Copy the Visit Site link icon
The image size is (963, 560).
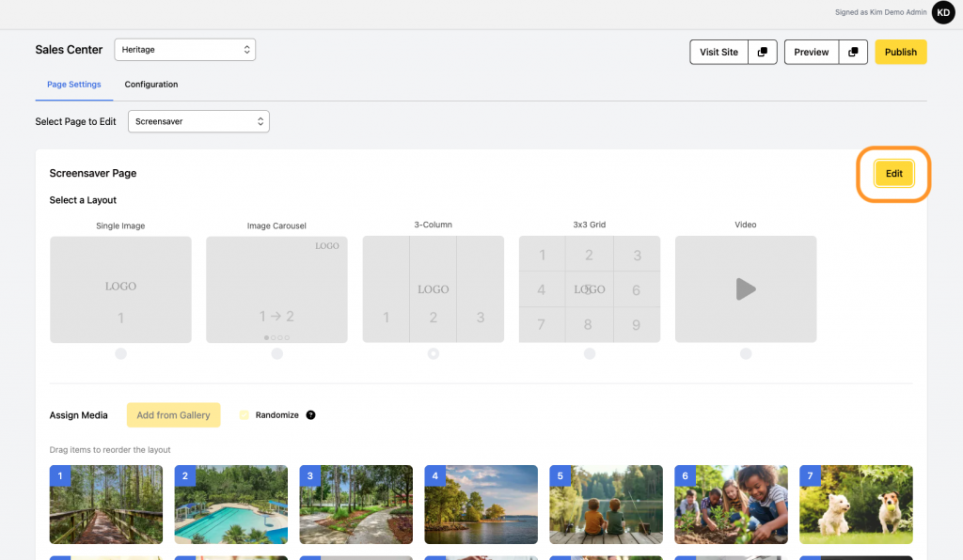pos(762,52)
